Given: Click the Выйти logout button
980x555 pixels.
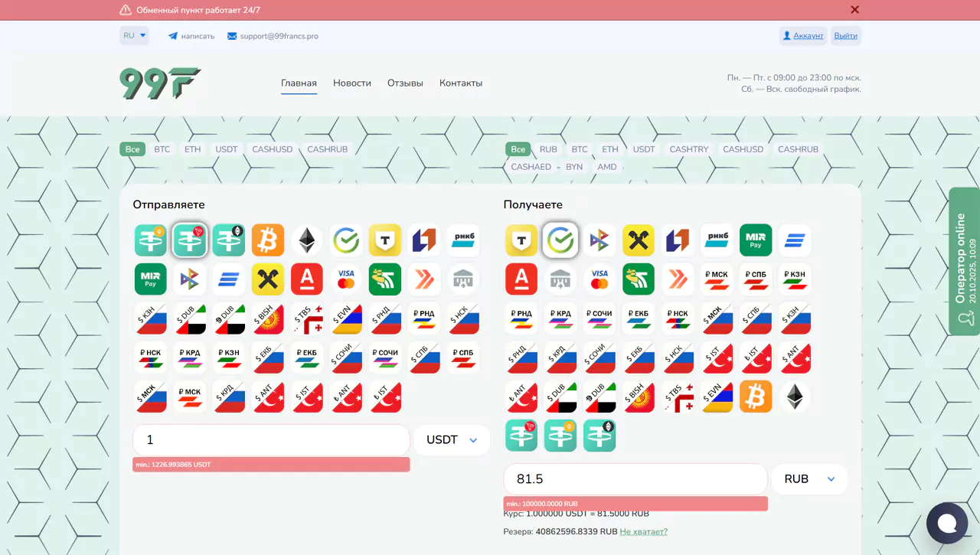Looking at the screenshot, I should (845, 36).
